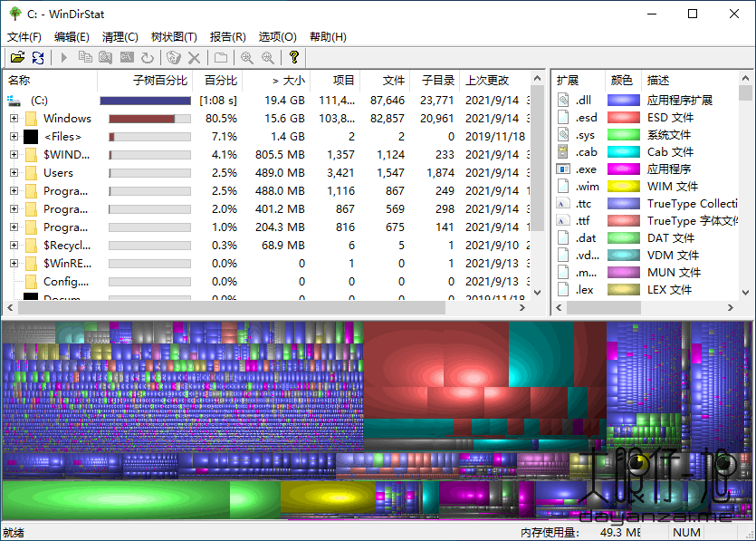Expand the Users folder node
This screenshot has width=756, height=541.
coord(14,173)
